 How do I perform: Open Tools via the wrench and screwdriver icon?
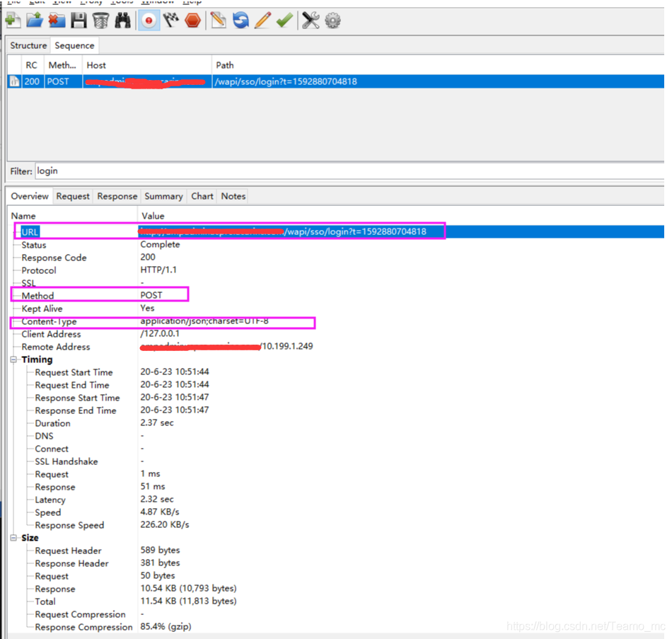pyautogui.click(x=311, y=20)
